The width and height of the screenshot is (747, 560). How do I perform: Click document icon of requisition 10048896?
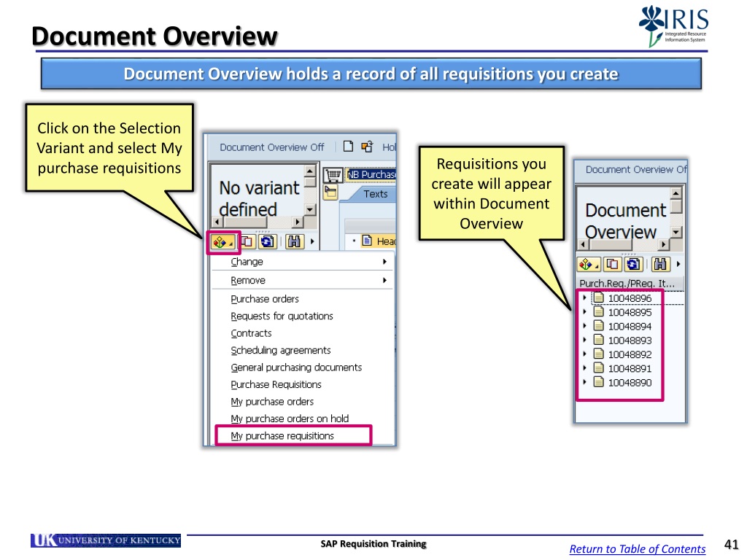click(599, 297)
